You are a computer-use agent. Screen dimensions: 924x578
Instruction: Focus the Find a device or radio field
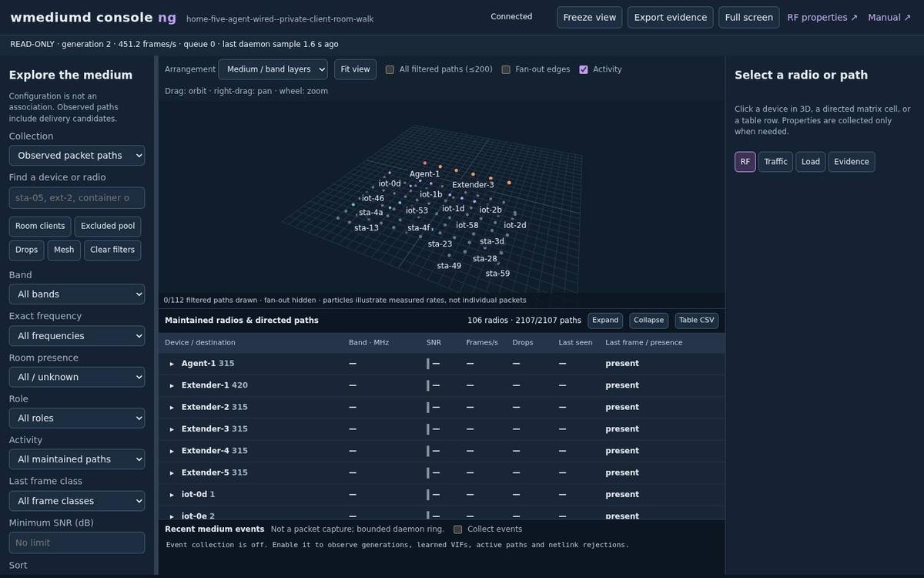tap(77, 198)
